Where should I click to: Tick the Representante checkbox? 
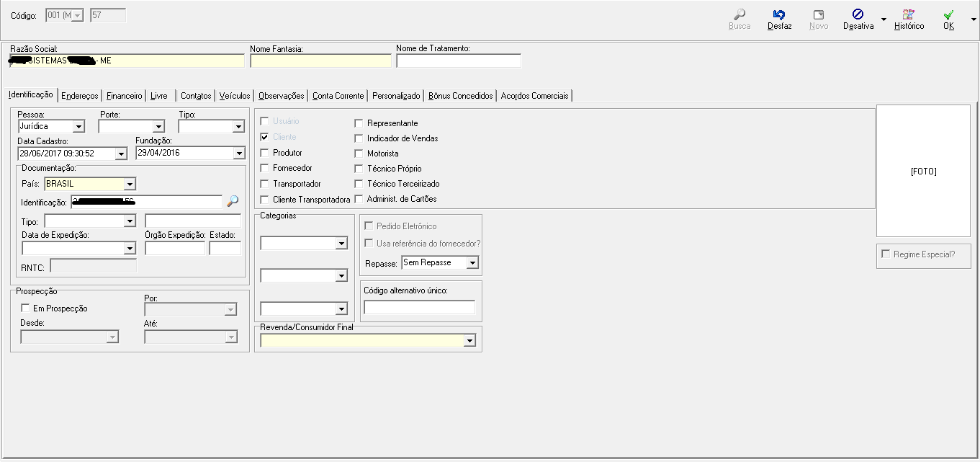pos(359,123)
